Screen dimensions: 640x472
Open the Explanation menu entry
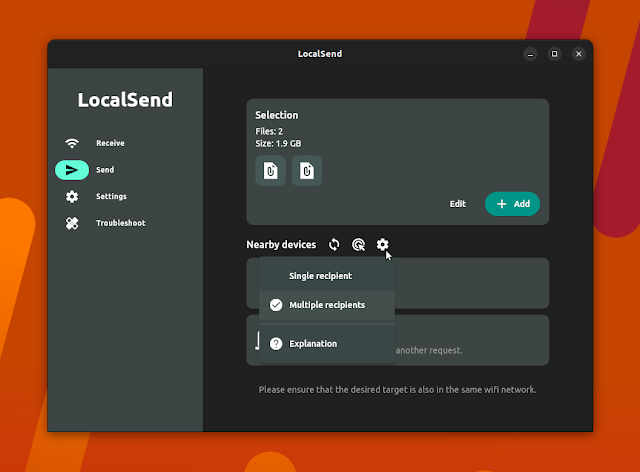coord(327,344)
